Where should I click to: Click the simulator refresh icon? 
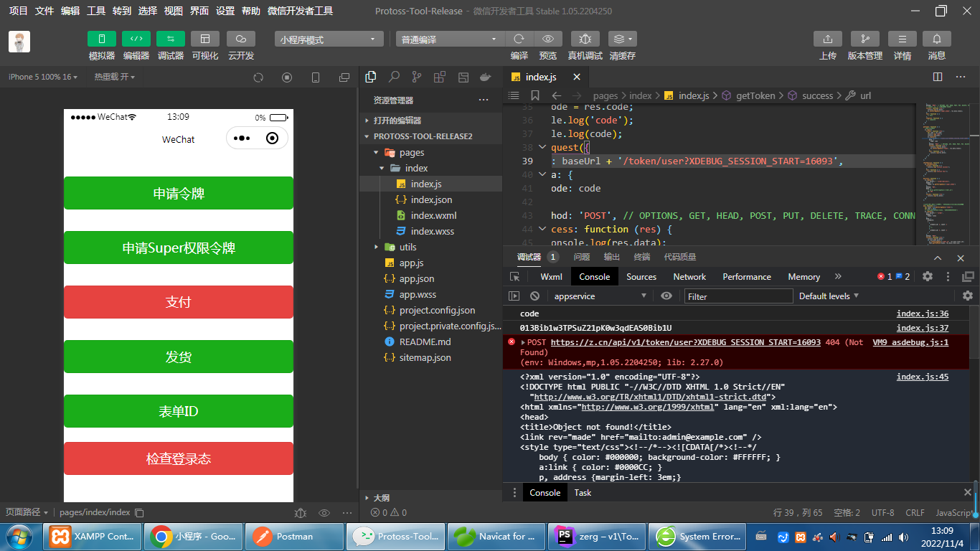pyautogui.click(x=258, y=77)
